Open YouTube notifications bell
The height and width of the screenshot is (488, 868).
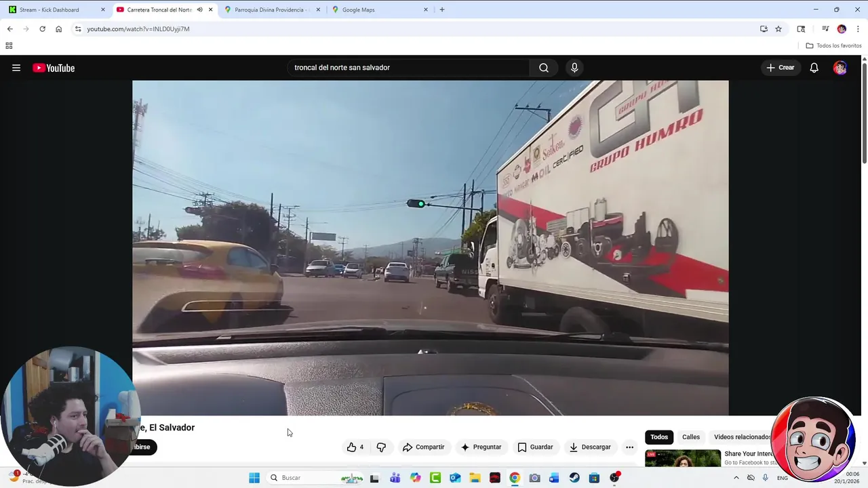[814, 68]
